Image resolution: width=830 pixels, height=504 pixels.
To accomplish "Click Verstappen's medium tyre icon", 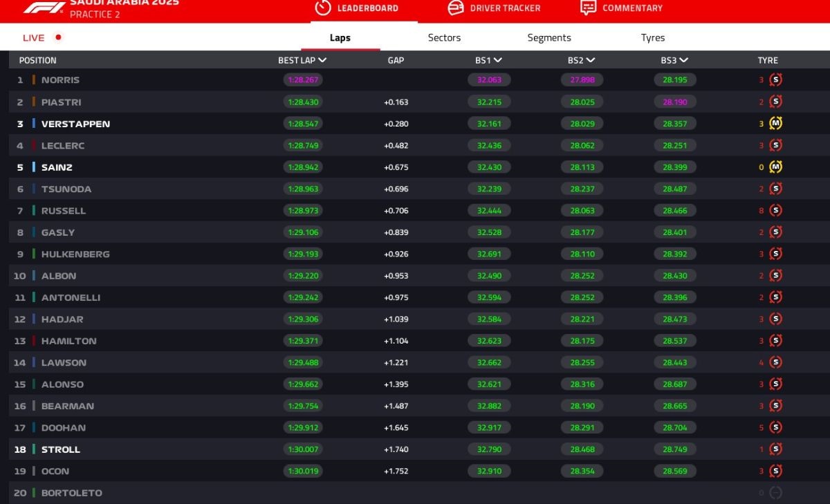I will click(775, 124).
